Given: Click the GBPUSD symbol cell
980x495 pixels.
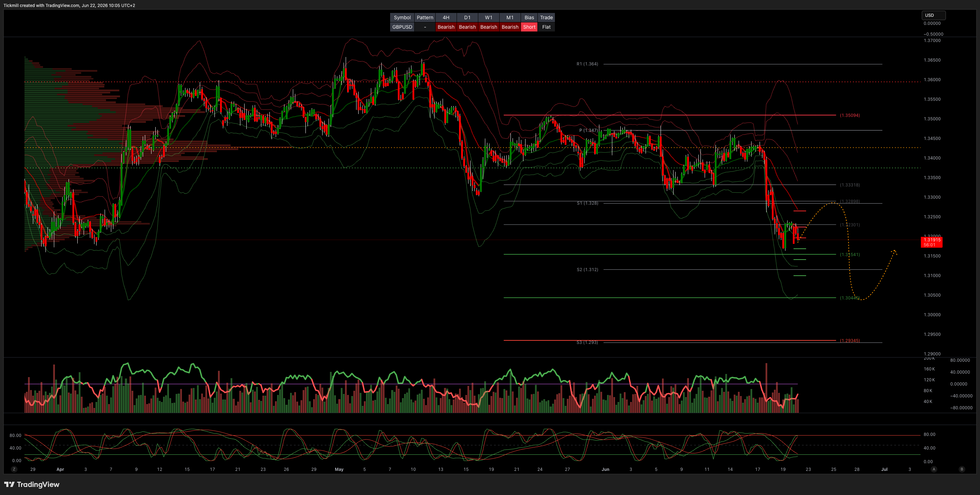Looking at the screenshot, I should tap(402, 27).
